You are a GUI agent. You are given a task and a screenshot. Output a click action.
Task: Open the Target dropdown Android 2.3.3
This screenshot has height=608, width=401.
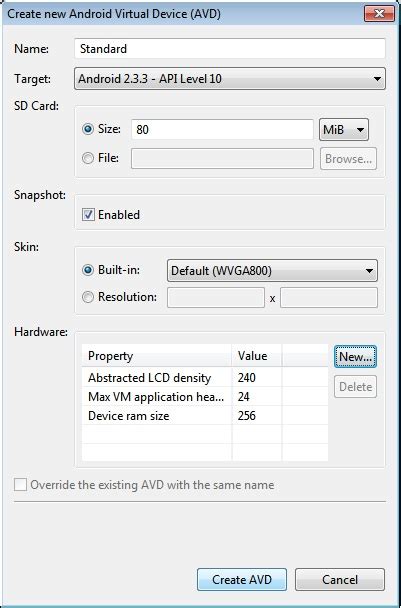pyautogui.click(x=230, y=79)
